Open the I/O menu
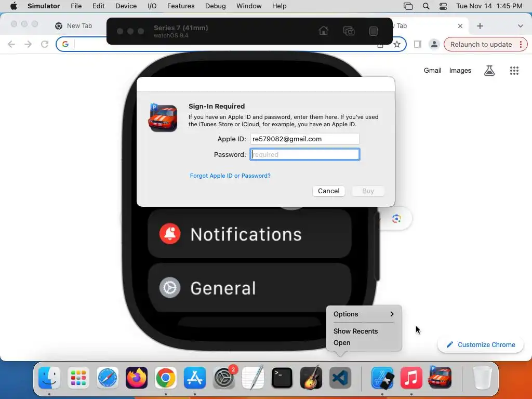The image size is (532, 399). 152,6
